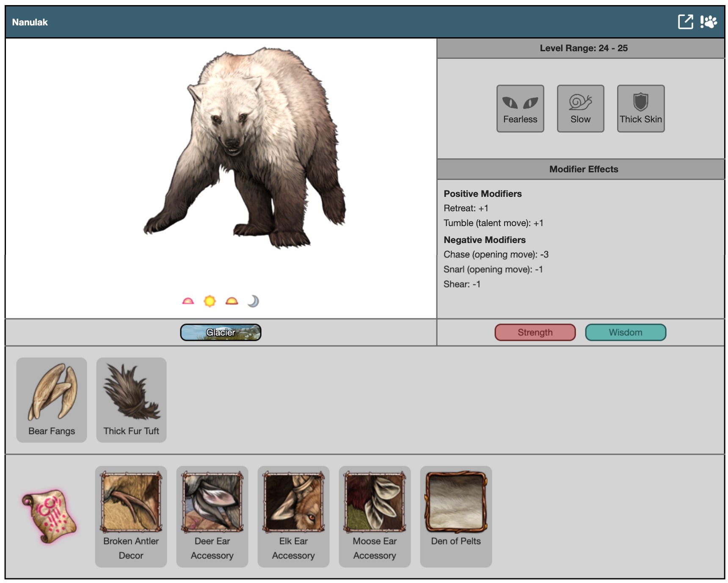
Task: Open the Bear Fangs item
Action: pyautogui.click(x=52, y=400)
